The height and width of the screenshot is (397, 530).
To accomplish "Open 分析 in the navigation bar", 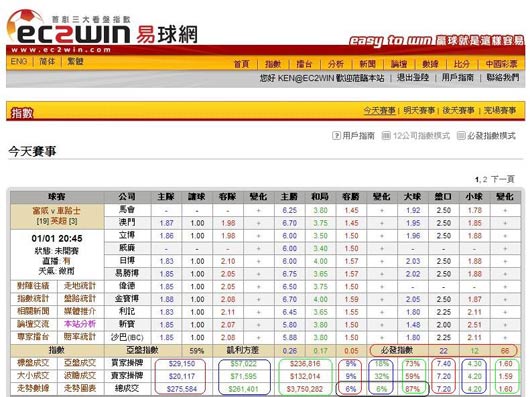I will 336,64.
